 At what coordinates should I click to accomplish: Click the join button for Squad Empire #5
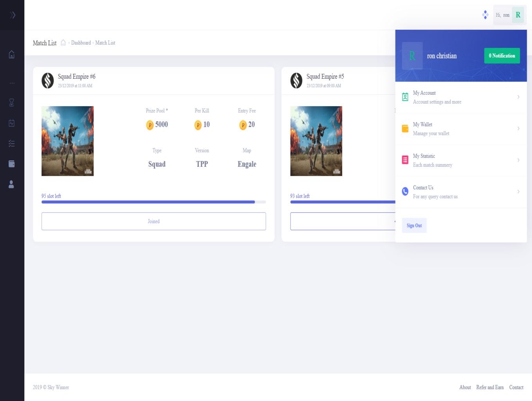[343, 221]
